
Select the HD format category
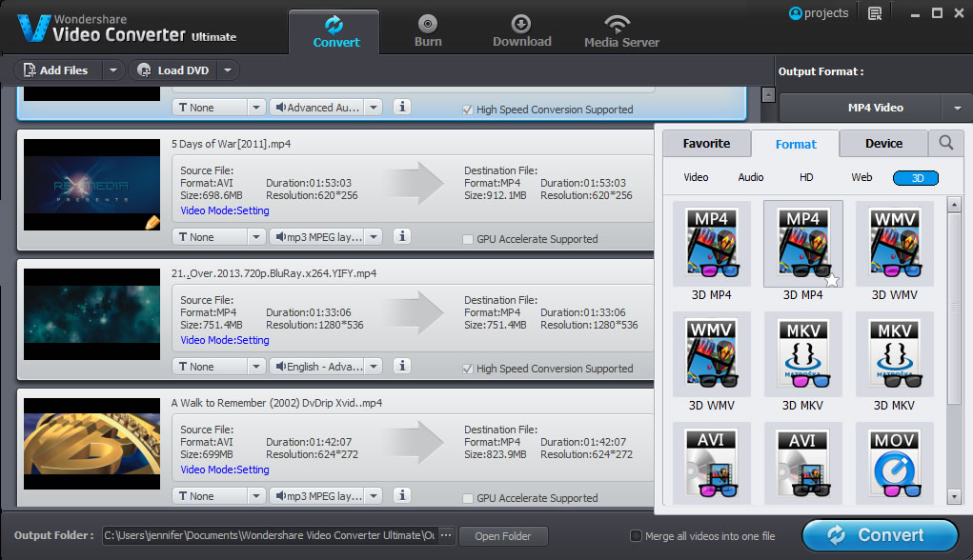806,178
